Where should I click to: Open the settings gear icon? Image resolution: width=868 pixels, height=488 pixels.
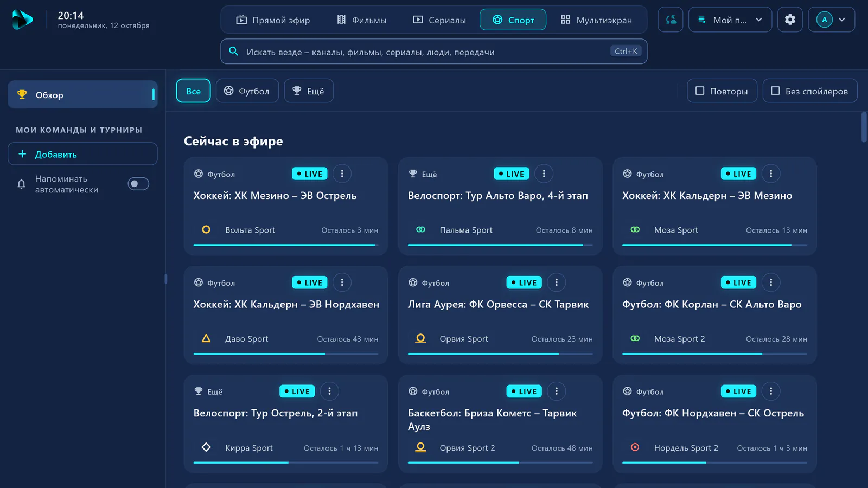[790, 20]
